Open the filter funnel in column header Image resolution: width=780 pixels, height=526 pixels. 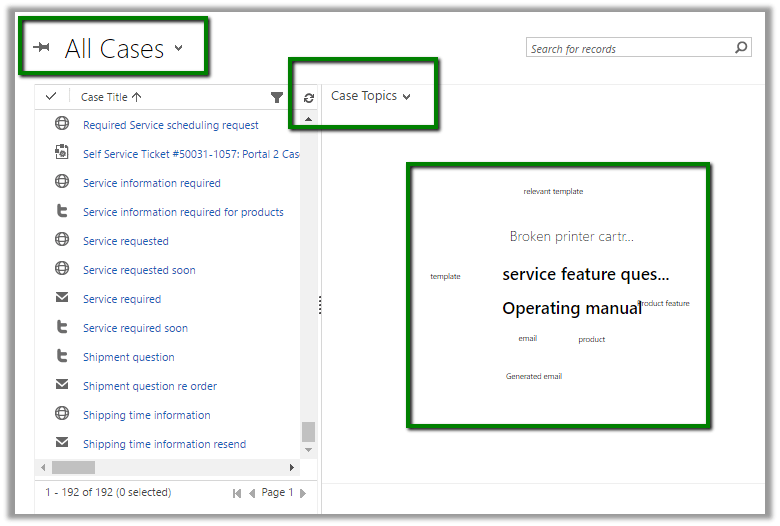(x=277, y=97)
